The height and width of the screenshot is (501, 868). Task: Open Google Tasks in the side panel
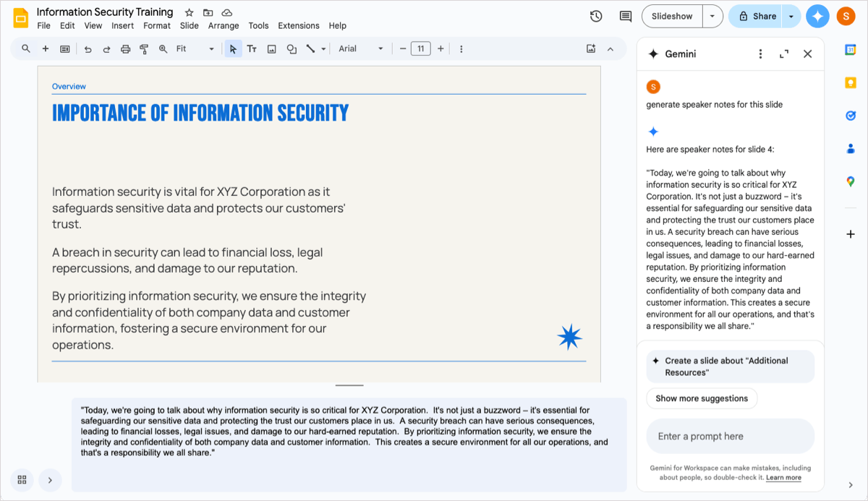tap(851, 116)
